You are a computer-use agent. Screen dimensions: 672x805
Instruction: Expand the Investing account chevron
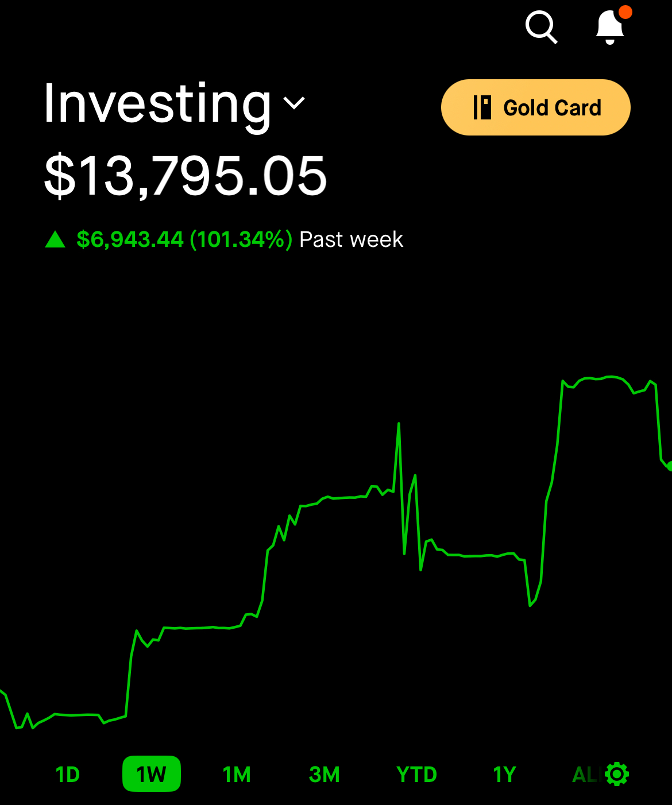295,103
